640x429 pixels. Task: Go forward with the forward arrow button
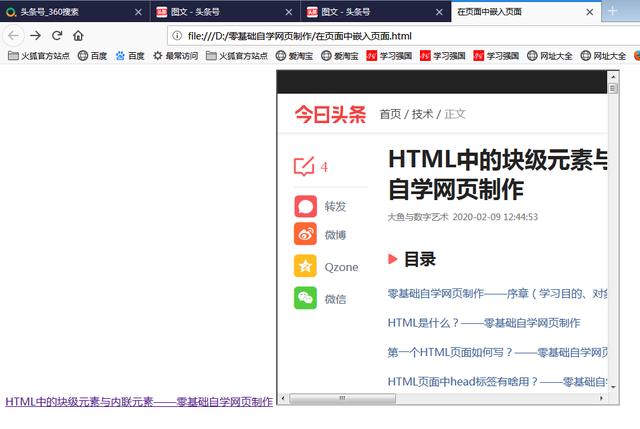coord(36,36)
